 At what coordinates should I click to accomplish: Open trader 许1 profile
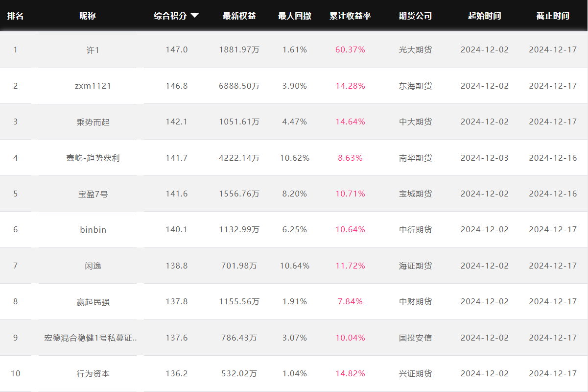pos(92,50)
